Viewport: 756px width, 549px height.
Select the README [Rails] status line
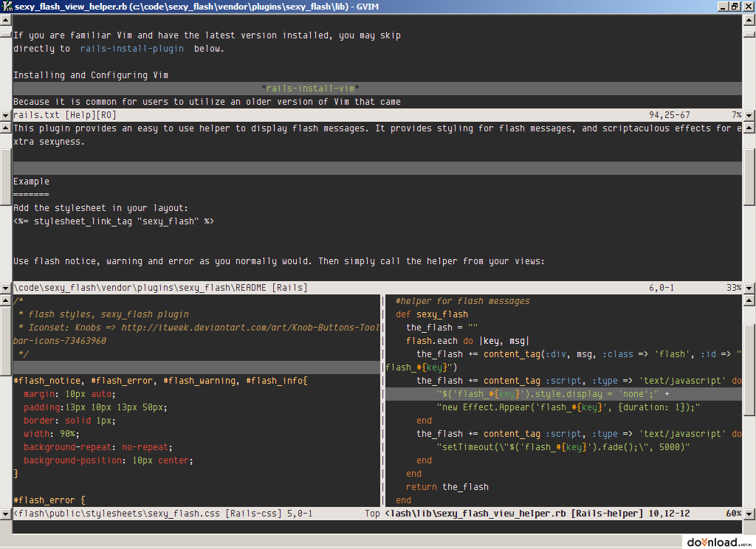pos(377,288)
